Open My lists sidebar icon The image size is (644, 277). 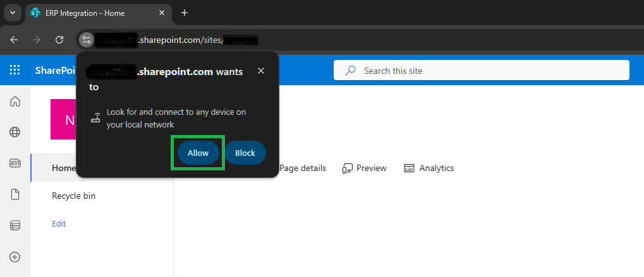15,225
